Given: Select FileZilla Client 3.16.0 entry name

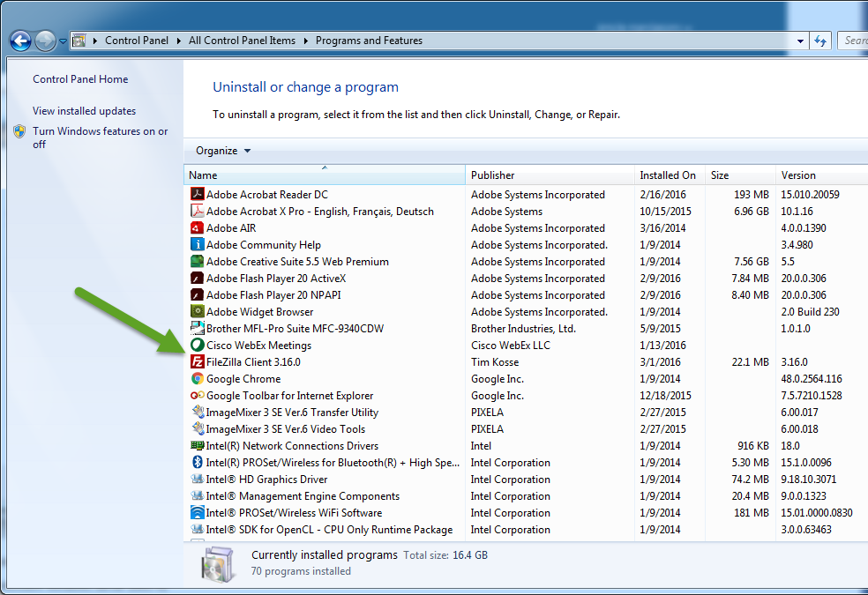Looking at the screenshot, I should [253, 361].
